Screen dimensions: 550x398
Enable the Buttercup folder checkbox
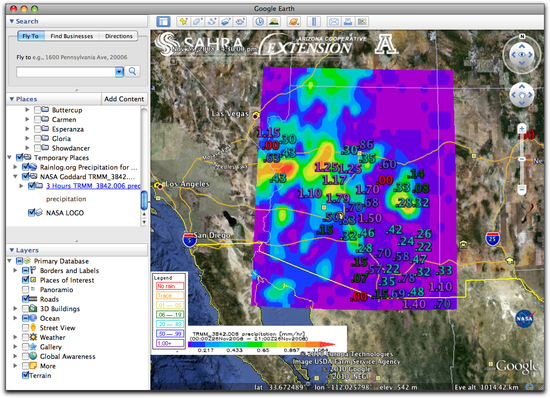[x=38, y=110]
